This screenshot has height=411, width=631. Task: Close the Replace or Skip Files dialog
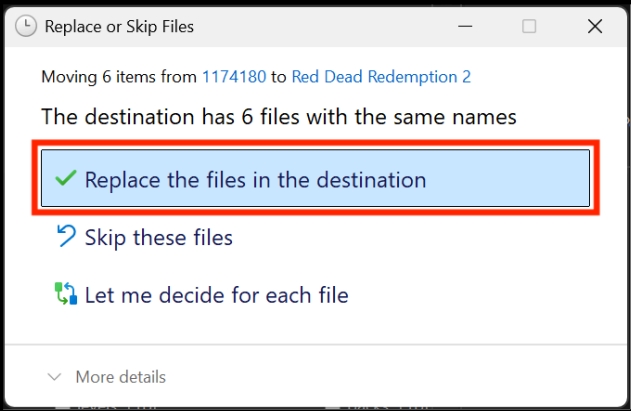[x=595, y=27]
